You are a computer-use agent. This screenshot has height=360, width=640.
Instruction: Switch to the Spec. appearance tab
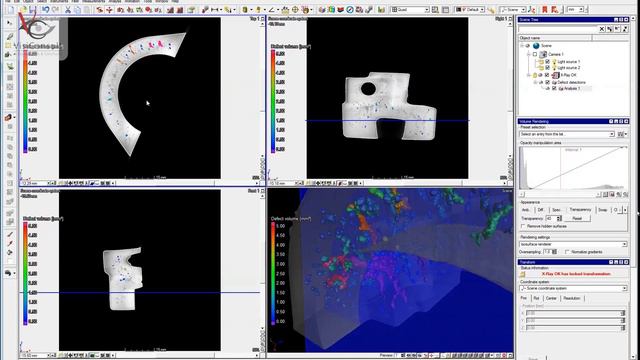tap(556, 210)
